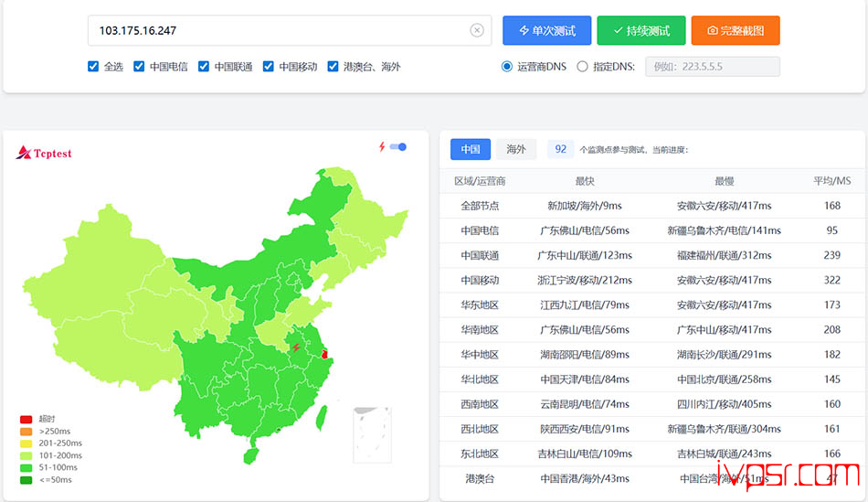Click Taiwan island on the map
This screenshot has width=868, height=502.
coord(321,419)
